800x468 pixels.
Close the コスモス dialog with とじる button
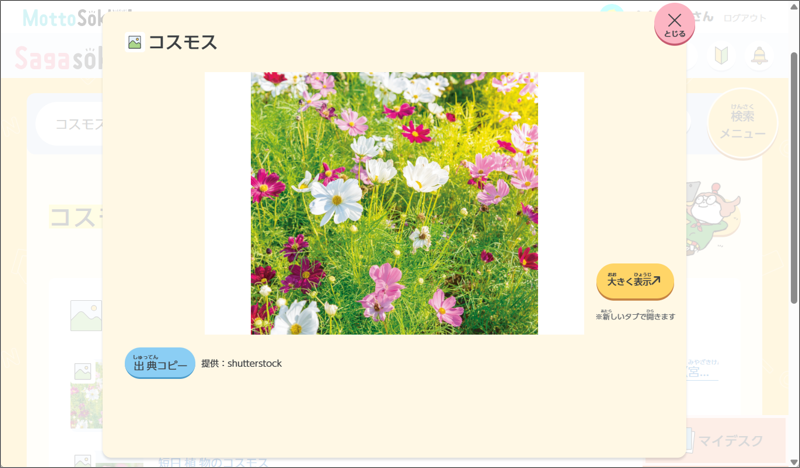(674, 24)
